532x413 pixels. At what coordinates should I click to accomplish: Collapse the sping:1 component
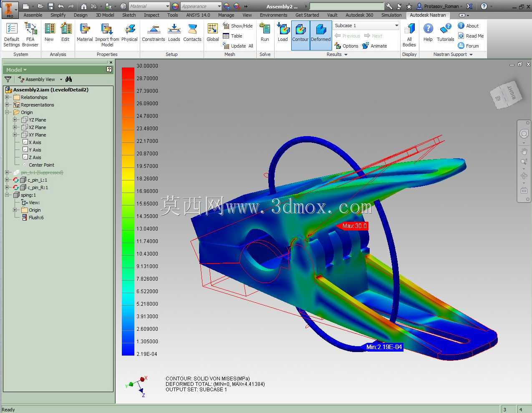[7, 195]
